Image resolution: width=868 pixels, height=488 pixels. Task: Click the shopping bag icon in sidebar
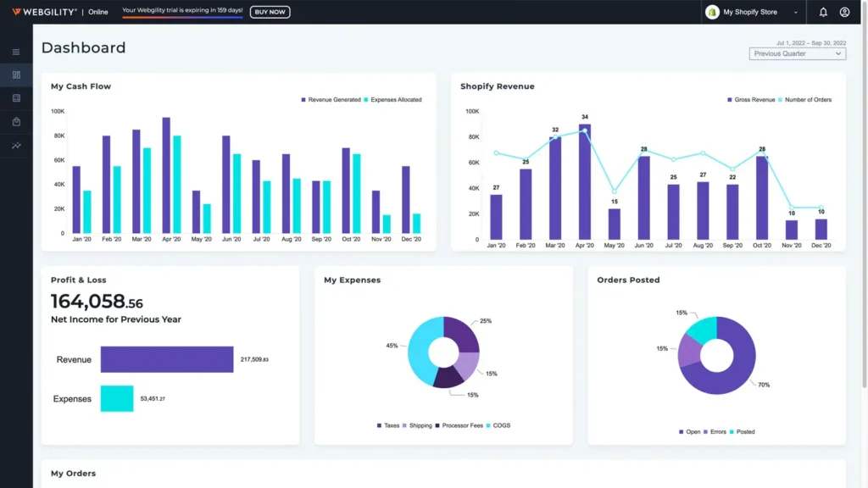[x=16, y=122]
